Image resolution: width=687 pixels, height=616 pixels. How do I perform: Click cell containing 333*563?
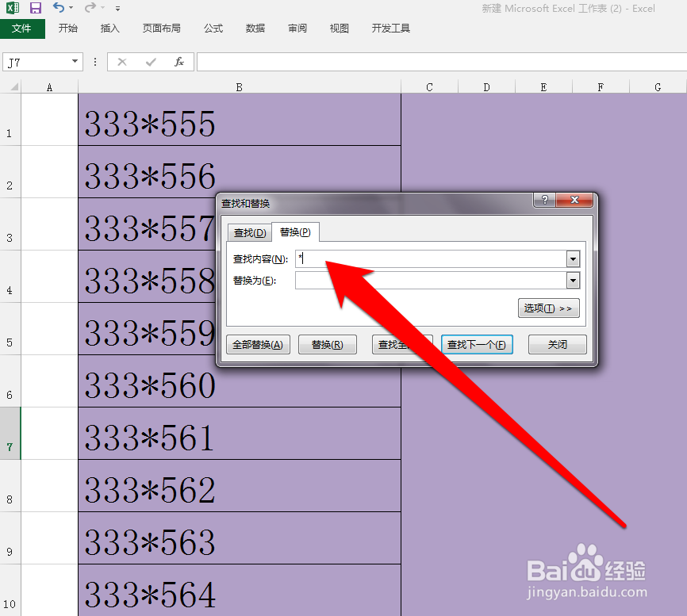point(240,538)
